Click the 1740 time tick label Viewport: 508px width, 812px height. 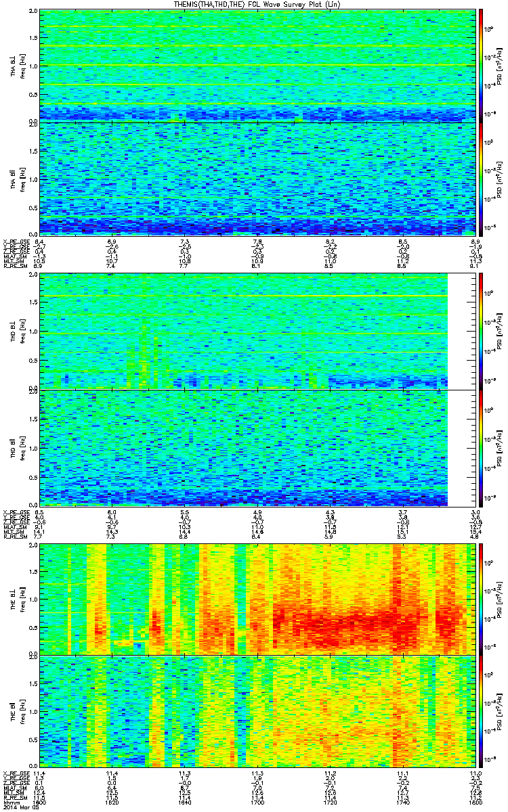402,803
